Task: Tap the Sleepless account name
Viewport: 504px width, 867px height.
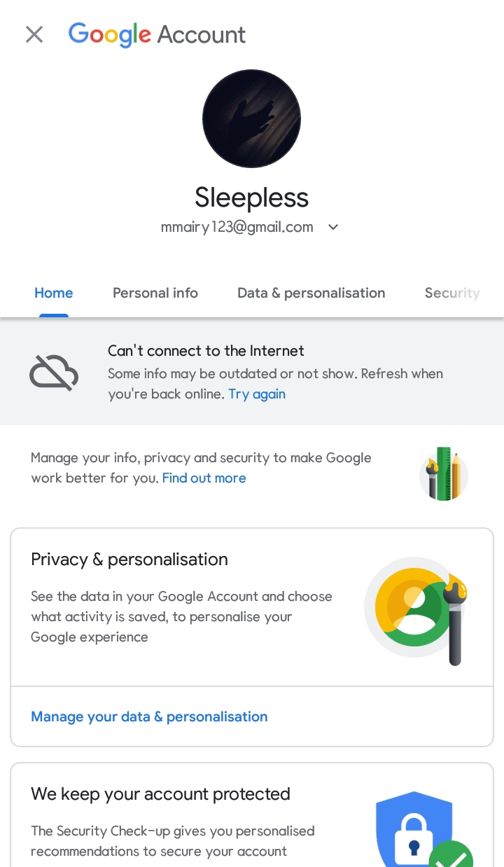Action: [251, 197]
